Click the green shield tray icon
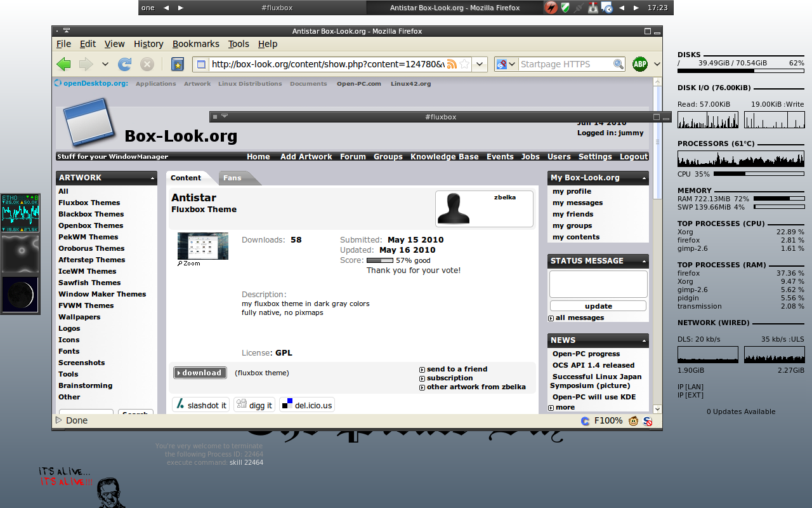The height and width of the screenshot is (508, 812). click(x=565, y=8)
